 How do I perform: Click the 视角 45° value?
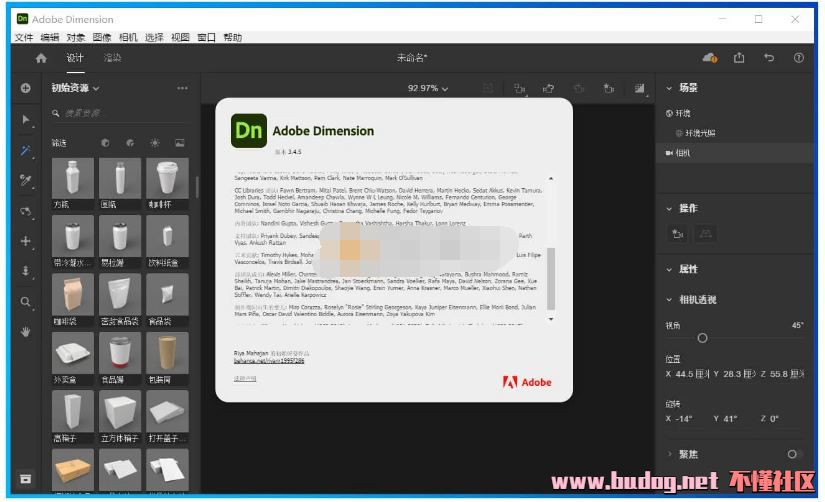[x=798, y=325]
